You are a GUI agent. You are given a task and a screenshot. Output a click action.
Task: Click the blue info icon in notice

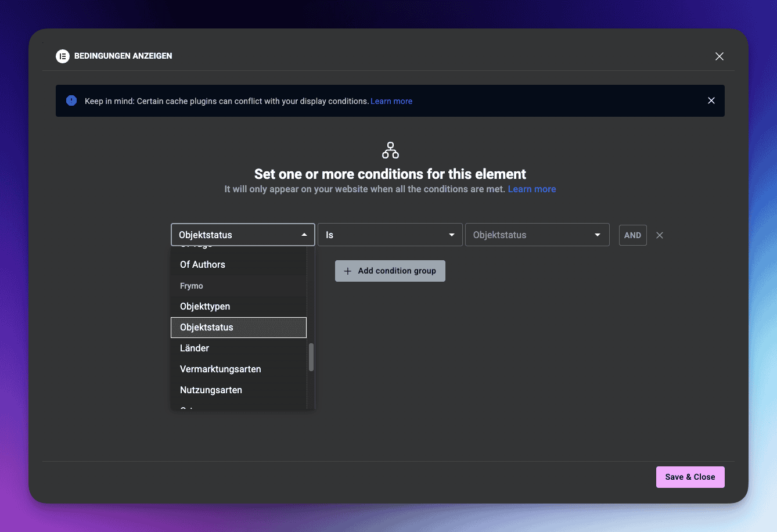click(71, 101)
